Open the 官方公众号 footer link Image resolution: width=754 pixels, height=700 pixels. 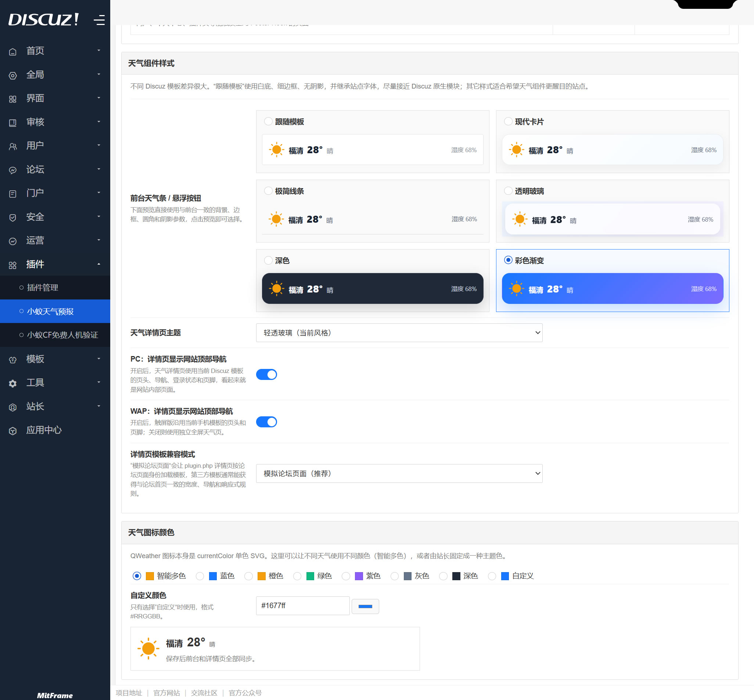coord(245,693)
